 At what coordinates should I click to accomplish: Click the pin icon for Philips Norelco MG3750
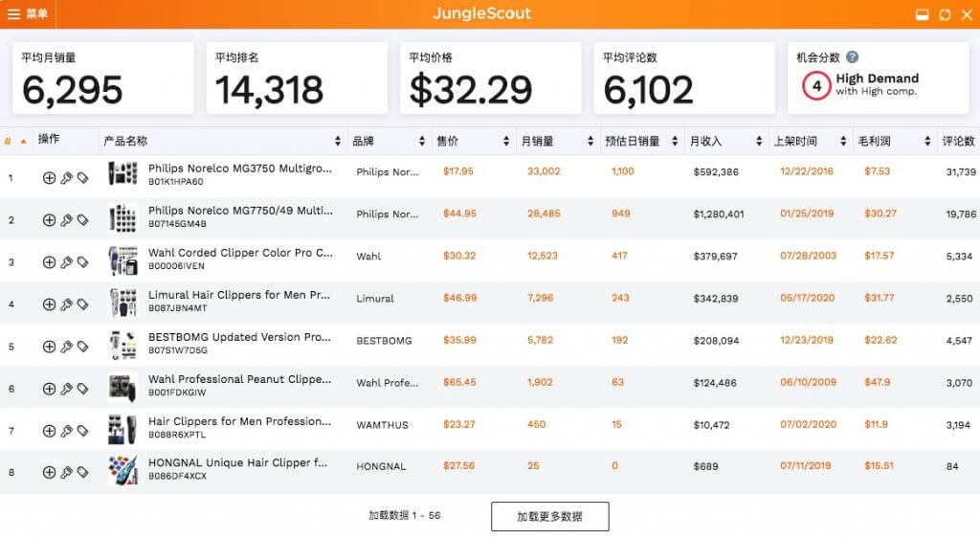[x=66, y=178]
